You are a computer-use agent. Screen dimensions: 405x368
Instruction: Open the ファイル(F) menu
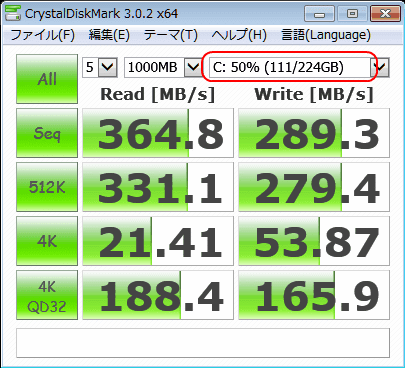pos(42,35)
